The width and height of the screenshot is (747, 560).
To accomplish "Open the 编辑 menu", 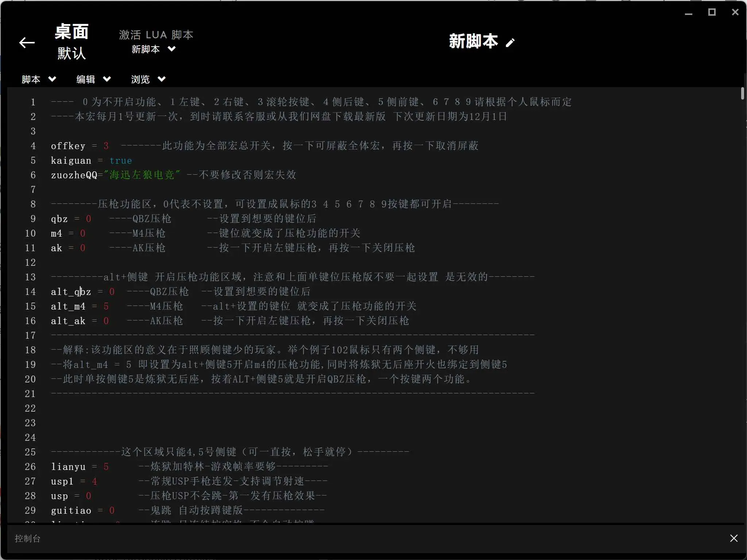I will click(86, 79).
